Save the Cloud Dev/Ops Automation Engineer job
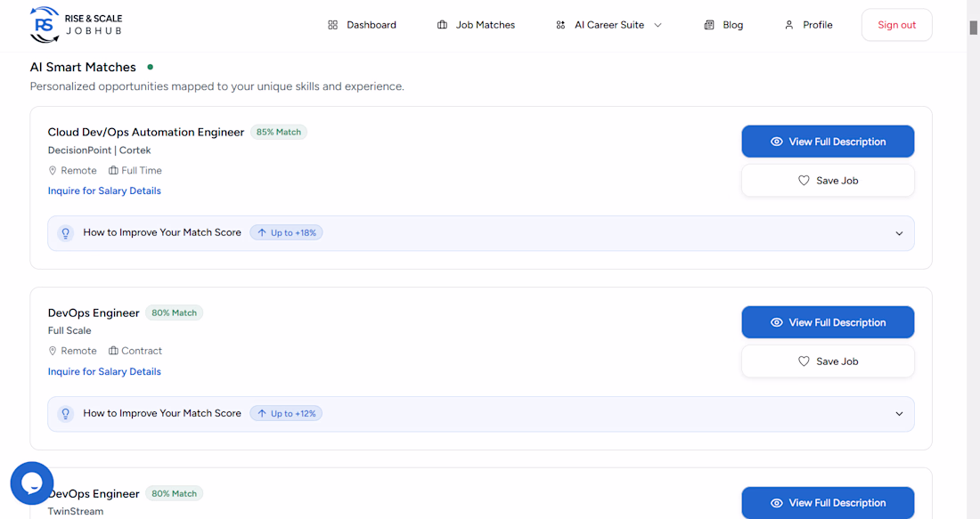This screenshot has width=980, height=519. 828,181
